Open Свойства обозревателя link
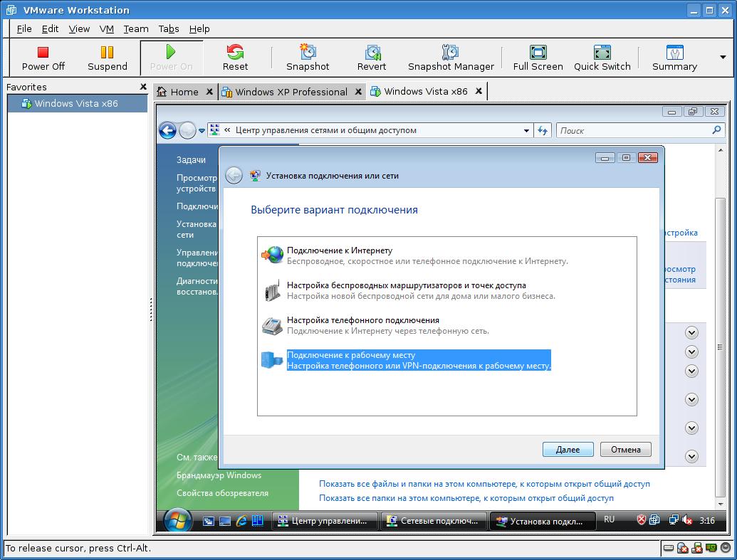 [222, 493]
